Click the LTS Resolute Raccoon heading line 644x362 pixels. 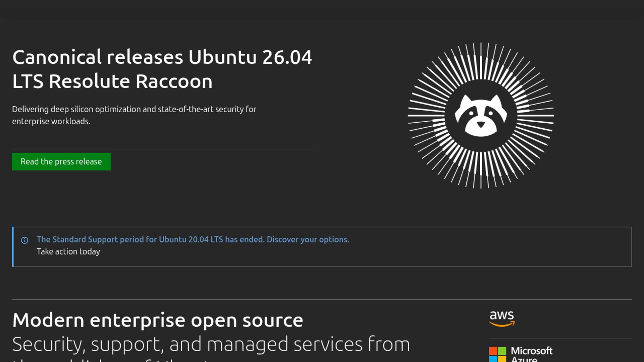tap(112, 81)
